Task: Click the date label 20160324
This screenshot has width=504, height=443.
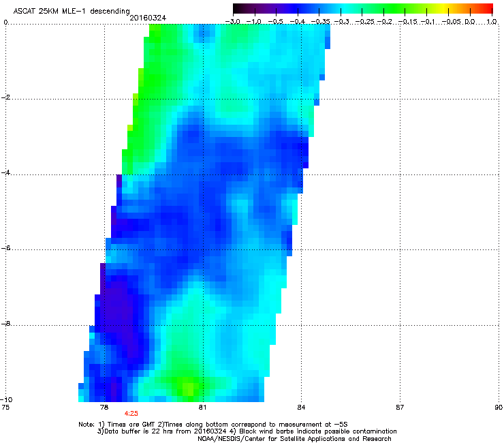Action: click(148, 18)
